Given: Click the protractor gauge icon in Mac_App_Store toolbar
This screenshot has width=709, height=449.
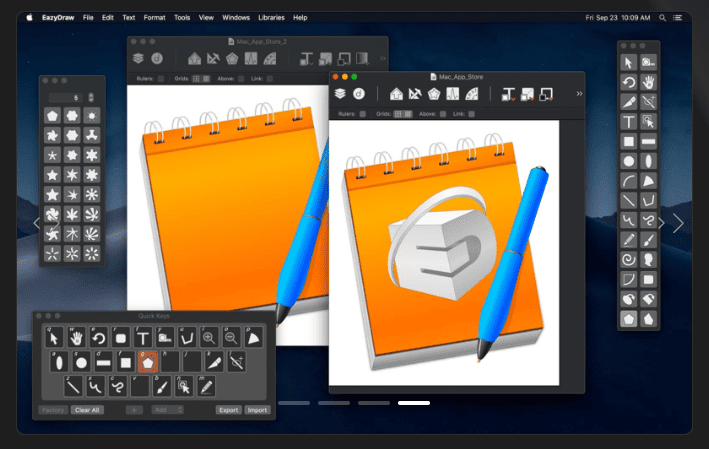Looking at the screenshot, I should pos(472,94).
